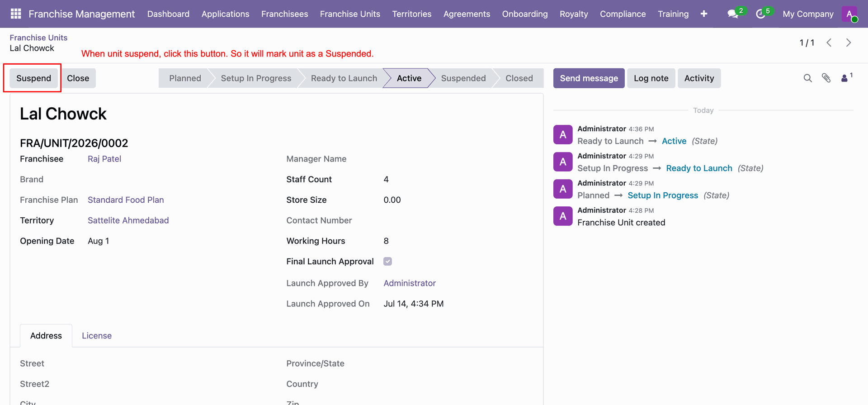Image resolution: width=868 pixels, height=405 pixels.
Task: Click Ready to Launch state text in chatter log
Action: (699, 168)
